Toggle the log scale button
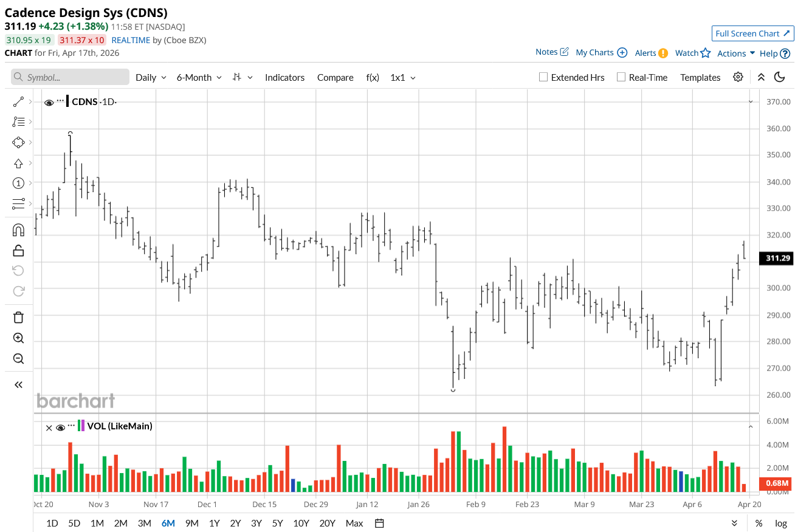 (x=781, y=523)
